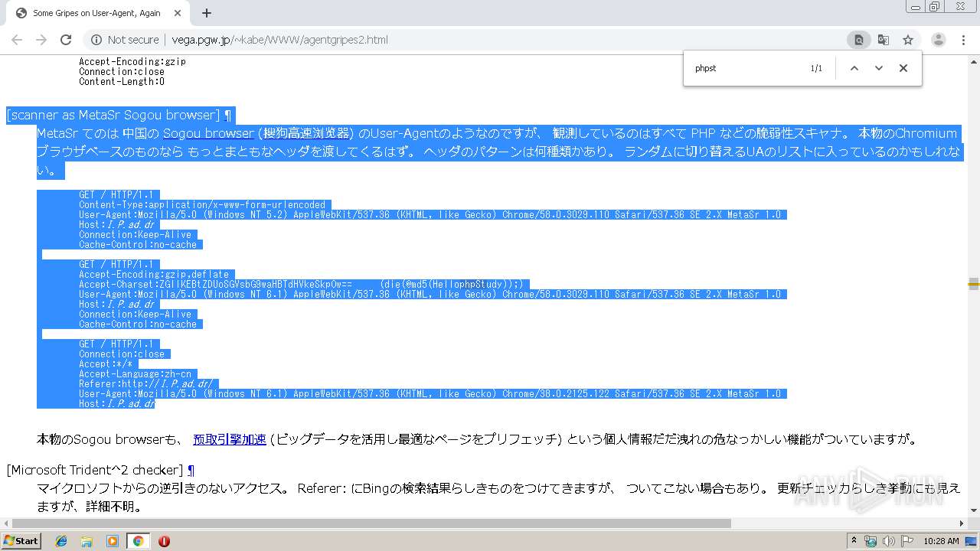The image size is (980, 551).
Task: Show hidden system tray icons
Action: [x=854, y=541]
